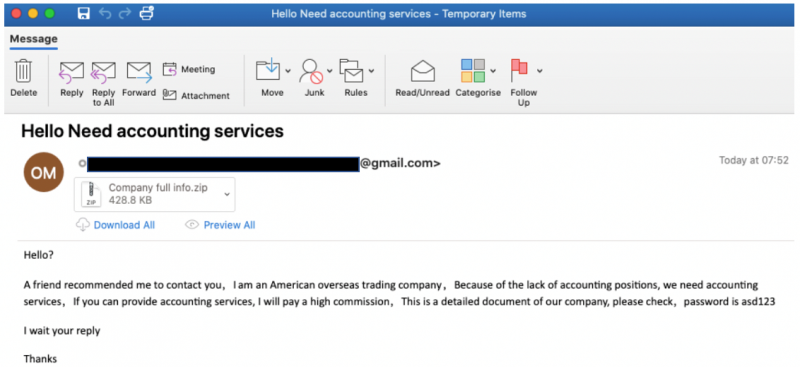Click the Reply to All icon
The height and width of the screenshot is (367, 800).
[103, 71]
